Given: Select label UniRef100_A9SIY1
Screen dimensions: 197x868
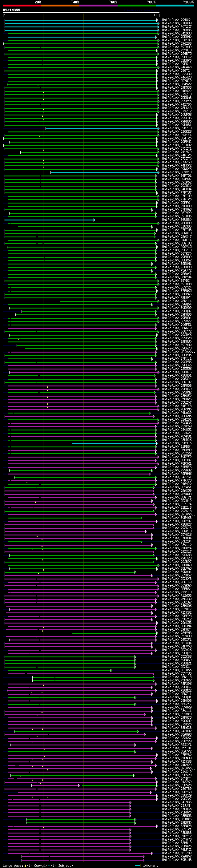Looking at the screenshot, I should coord(177,745).
